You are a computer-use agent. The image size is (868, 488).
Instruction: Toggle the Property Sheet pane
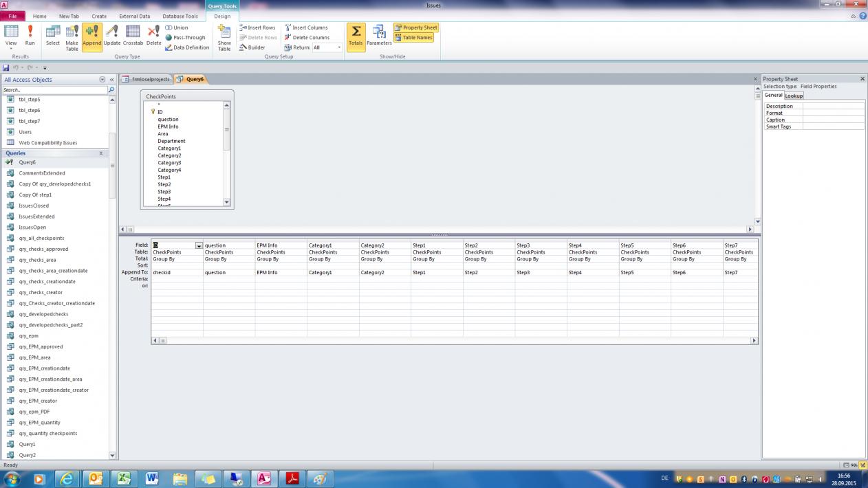point(416,27)
